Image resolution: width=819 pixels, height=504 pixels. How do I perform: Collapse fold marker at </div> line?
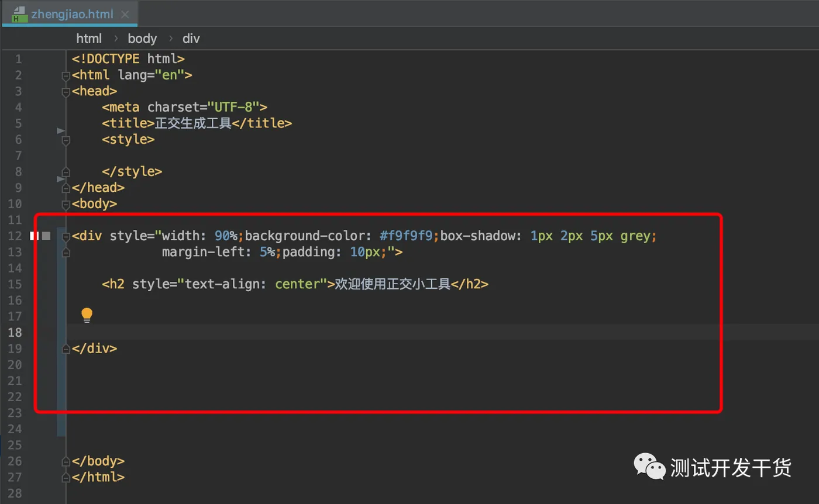point(66,349)
